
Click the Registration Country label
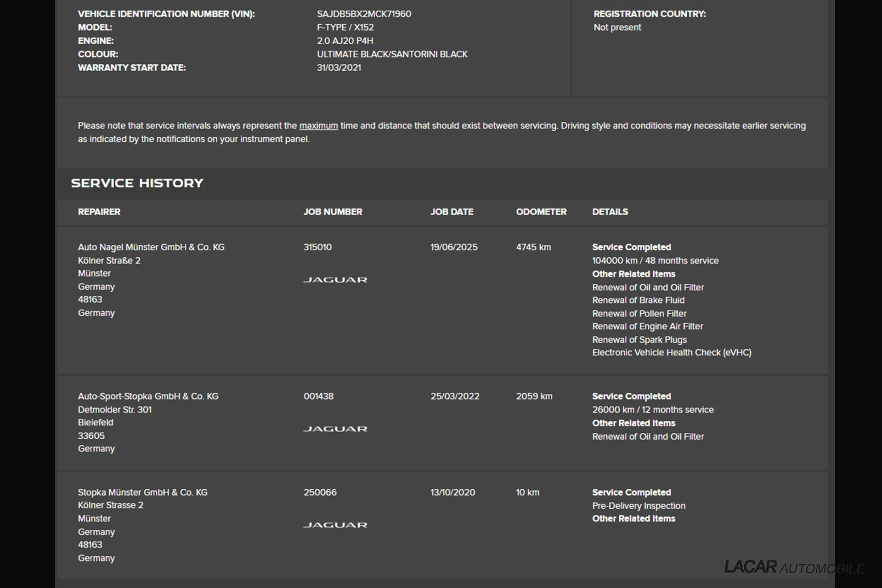[650, 14]
